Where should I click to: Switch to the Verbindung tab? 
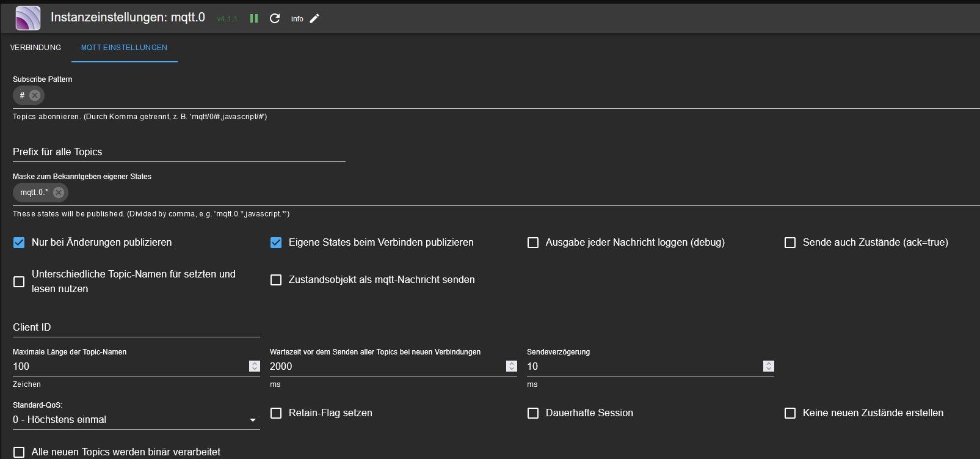pos(35,48)
